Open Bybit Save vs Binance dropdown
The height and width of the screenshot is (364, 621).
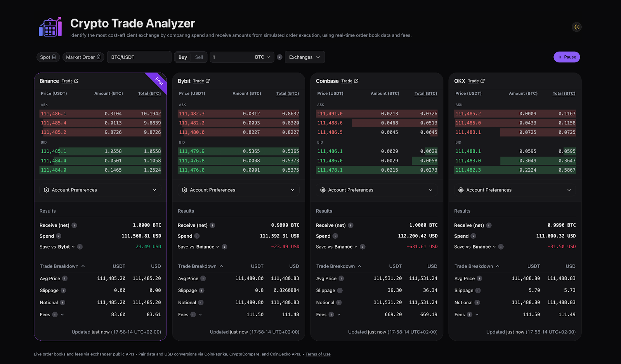coord(208,247)
